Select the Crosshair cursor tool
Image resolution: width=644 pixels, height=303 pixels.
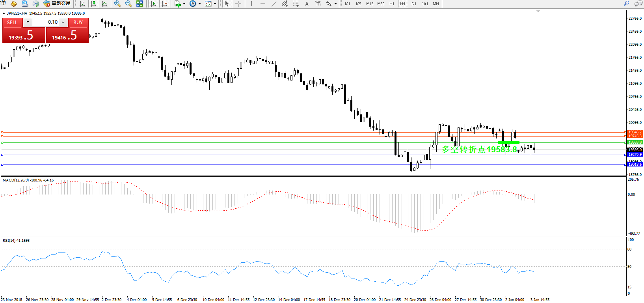pyautogui.click(x=238, y=4)
